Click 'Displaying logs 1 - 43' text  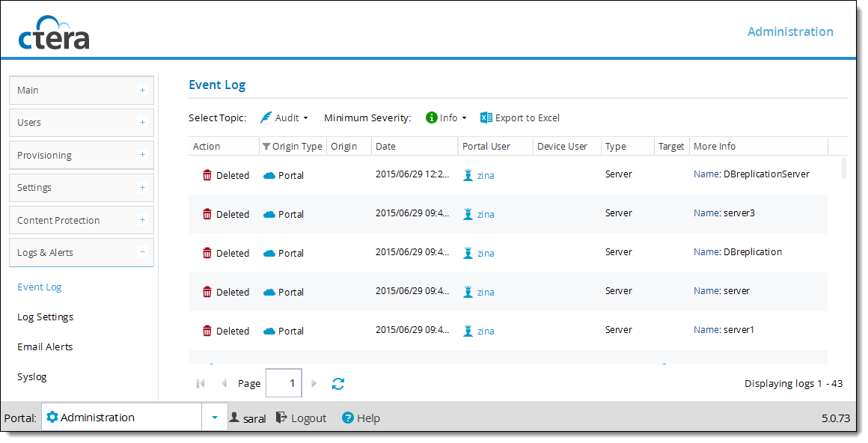coord(793,383)
